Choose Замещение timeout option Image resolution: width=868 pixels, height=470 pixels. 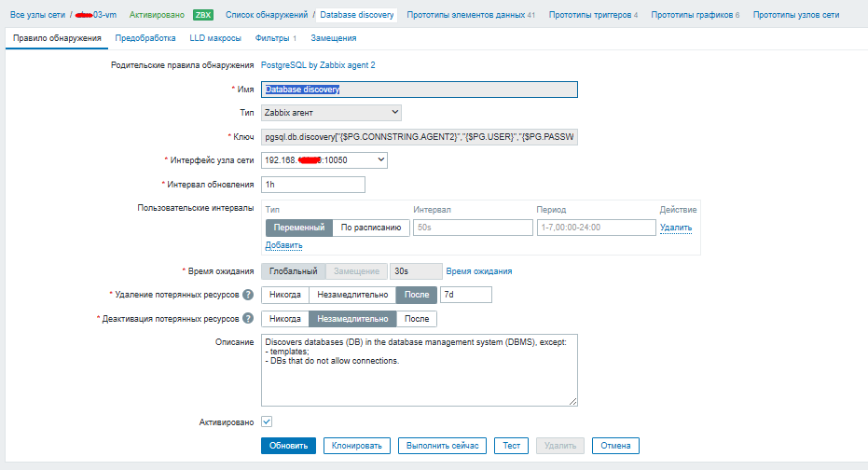(x=356, y=271)
